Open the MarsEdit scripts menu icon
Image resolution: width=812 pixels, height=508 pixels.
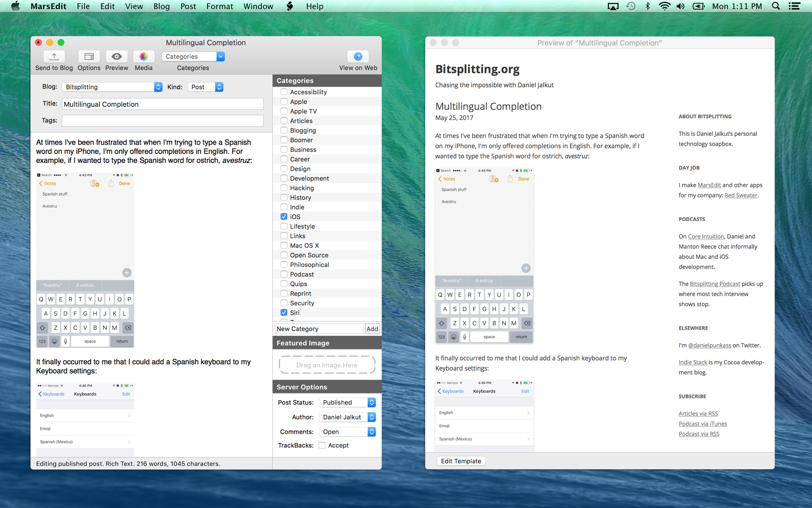point(290,6)
